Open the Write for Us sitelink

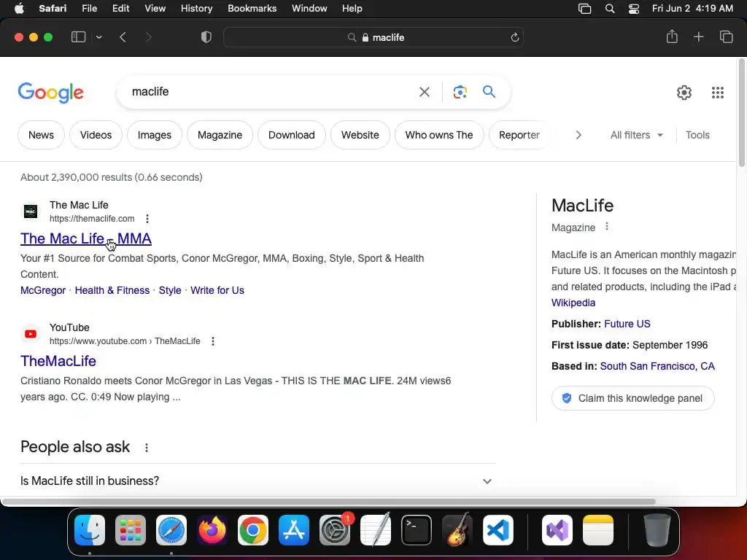(x=217, y=290)
